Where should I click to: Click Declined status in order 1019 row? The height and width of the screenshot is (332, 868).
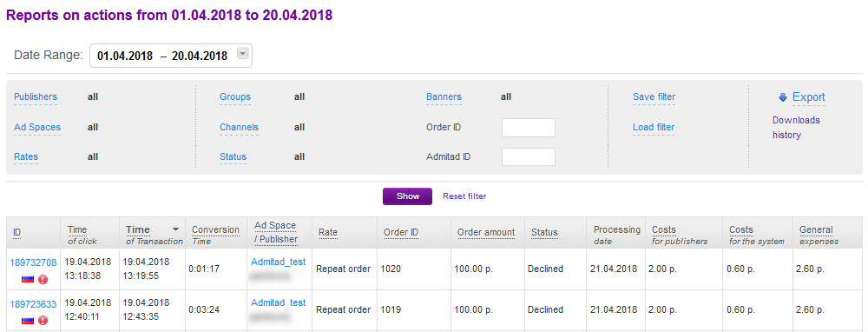click(x=546, y=309)
